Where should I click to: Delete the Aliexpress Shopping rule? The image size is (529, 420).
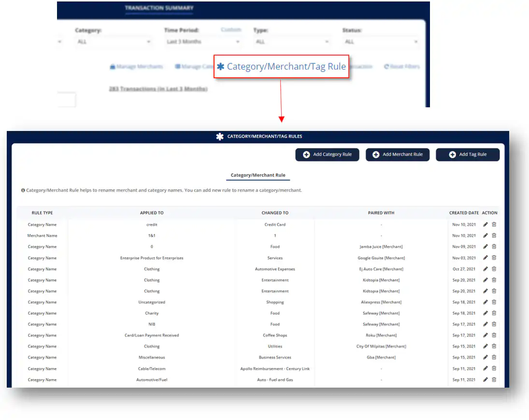494,302
